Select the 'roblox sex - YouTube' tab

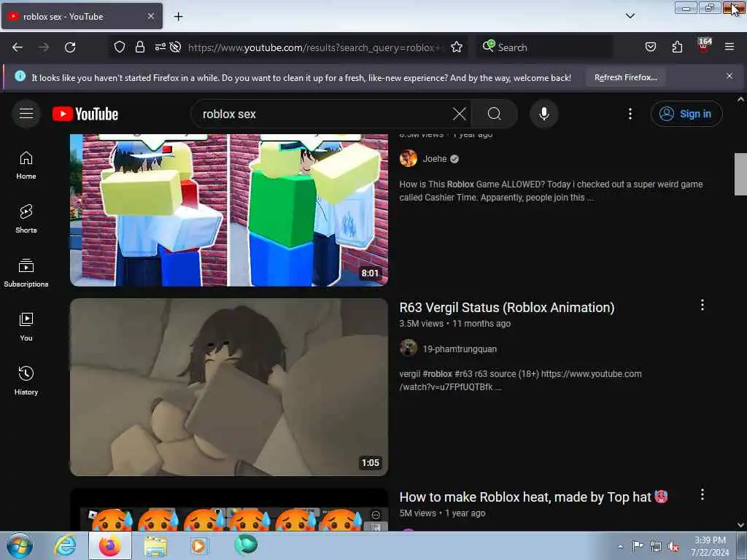point(82,16)
